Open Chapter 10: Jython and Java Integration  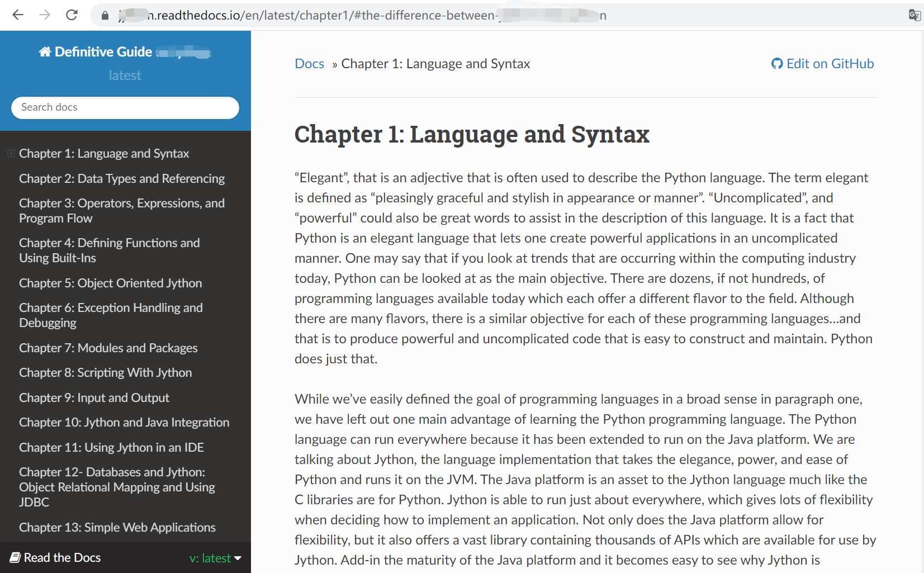(x=124, y=422)
